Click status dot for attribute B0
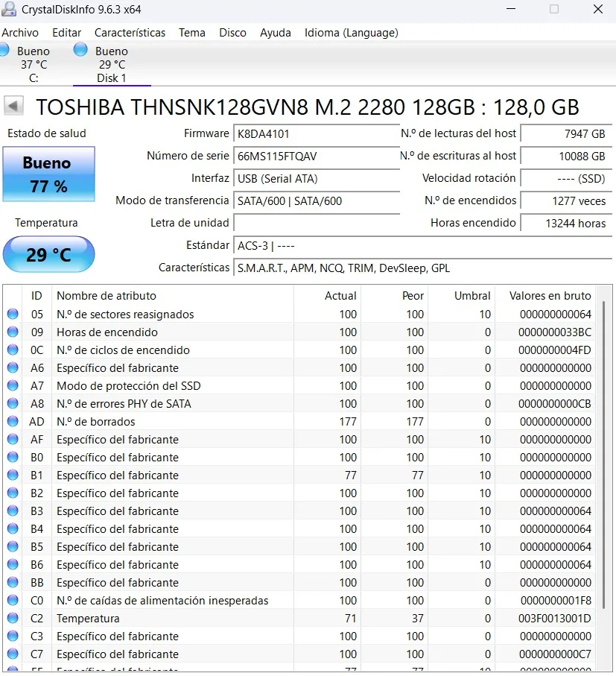 (13, 457)
